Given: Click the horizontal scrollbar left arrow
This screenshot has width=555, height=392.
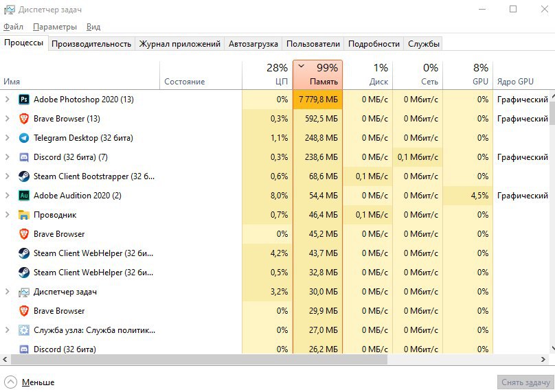Looking at the screenshot, I should 5,360.
